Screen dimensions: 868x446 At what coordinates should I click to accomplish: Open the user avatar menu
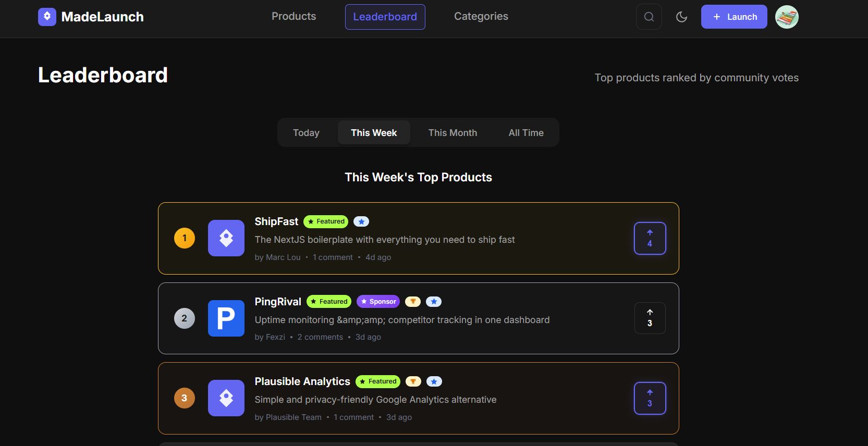point(786,17)
